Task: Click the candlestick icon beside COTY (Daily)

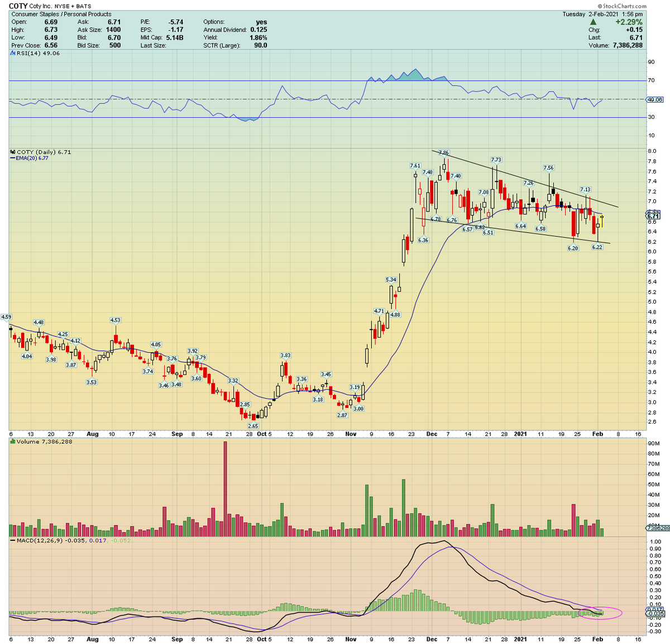Action: pos(11,152)
